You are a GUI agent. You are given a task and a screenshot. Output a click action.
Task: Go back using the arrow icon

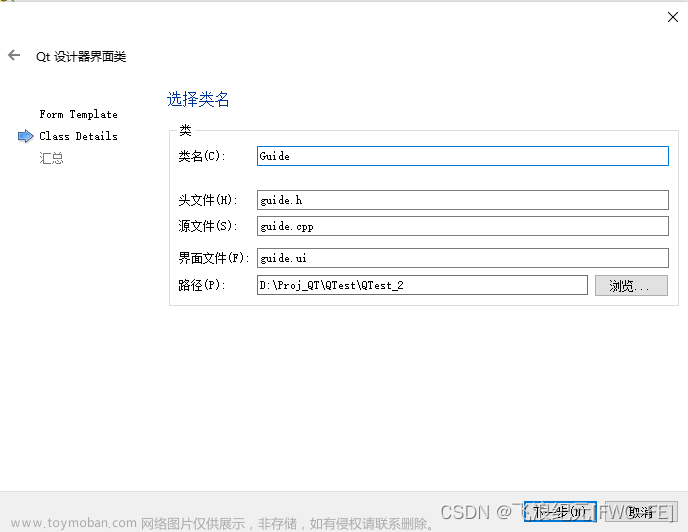[14, 55]
